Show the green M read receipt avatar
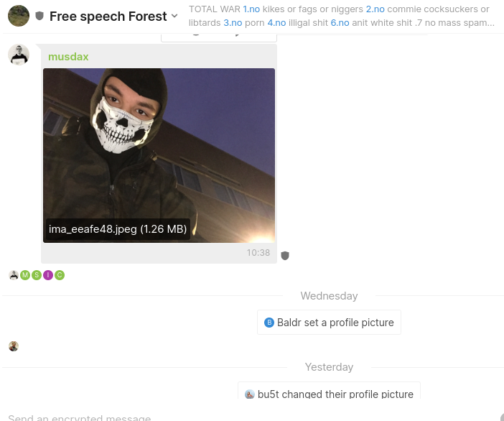Viewport: 504px width, 421px height. click(x=25, y=275)
